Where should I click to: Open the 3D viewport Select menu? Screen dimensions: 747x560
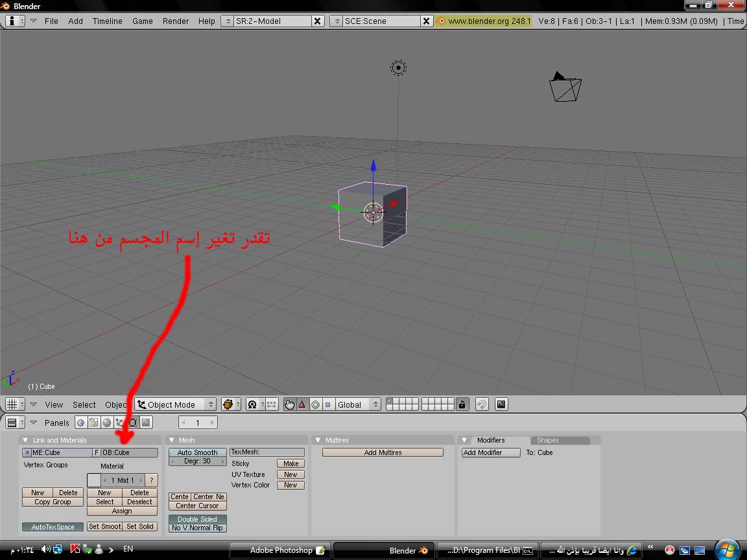[84, 404]
